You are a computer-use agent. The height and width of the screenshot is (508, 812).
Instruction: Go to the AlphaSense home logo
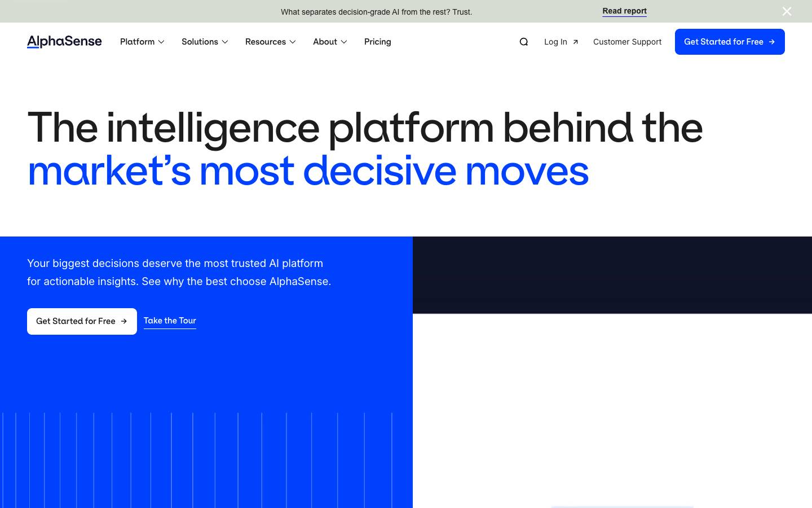click(64, 42)
